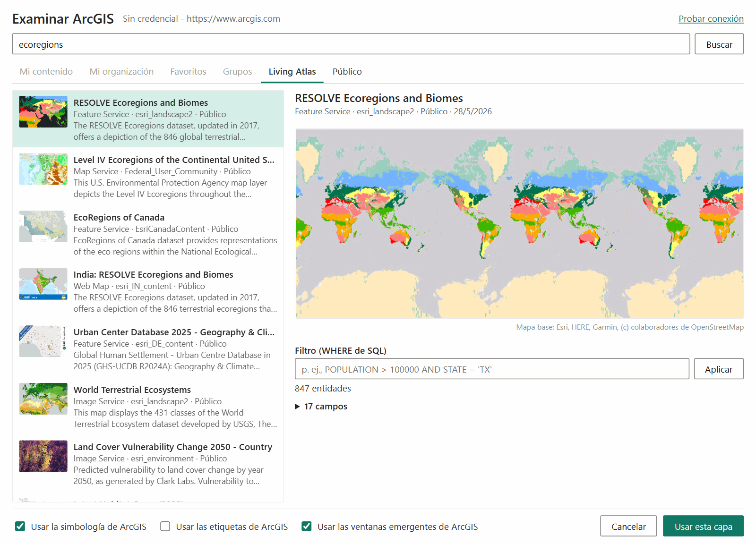The width and height of the screenshot is (756, 544).
Task: Open the RESOLVE Ecoregions and Biomes thumbnail
Action: (x=43, y=112)
